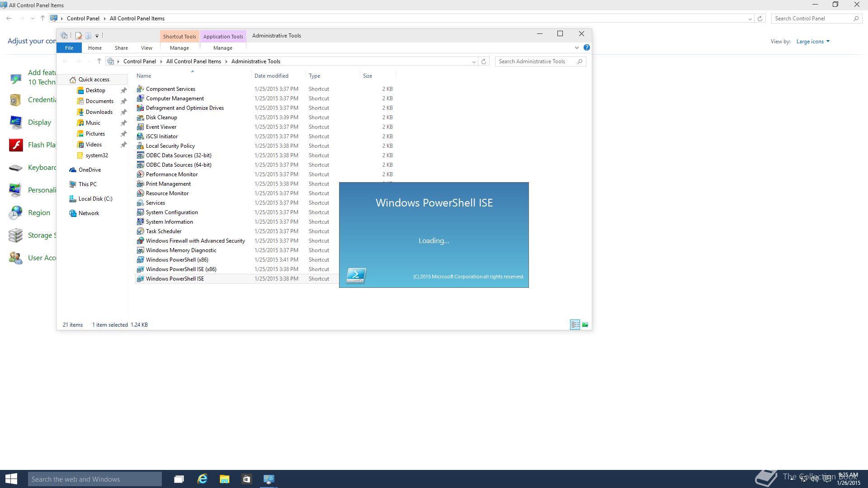
Task: Open the Store app on taskbar
Action: click(x=246, y=479)
